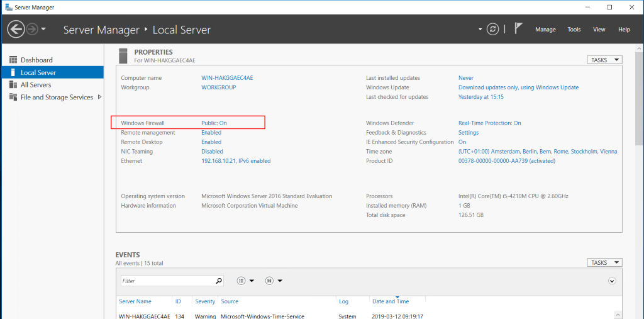Click NIC Teaming Disabled link

tap(212, 151)
